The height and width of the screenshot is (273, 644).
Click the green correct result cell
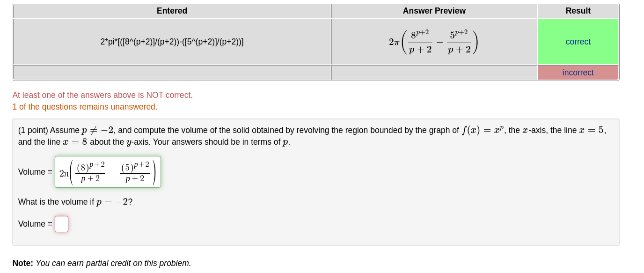coord(578,42)
